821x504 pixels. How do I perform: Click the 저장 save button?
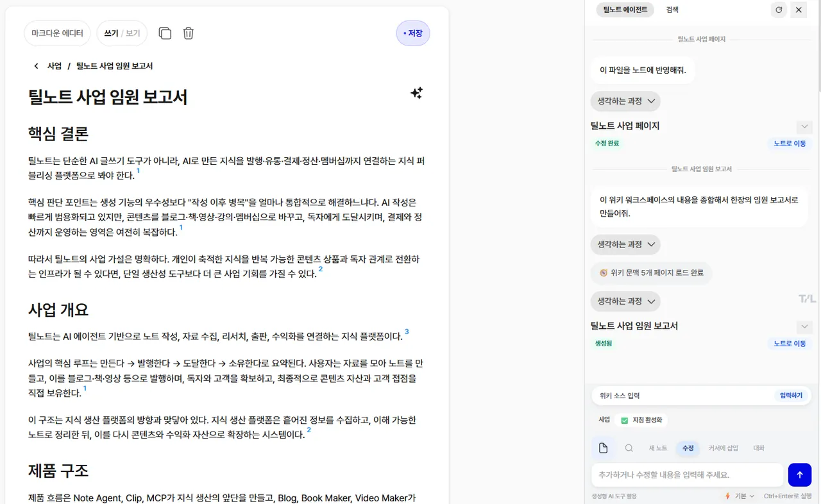point(413,33)
